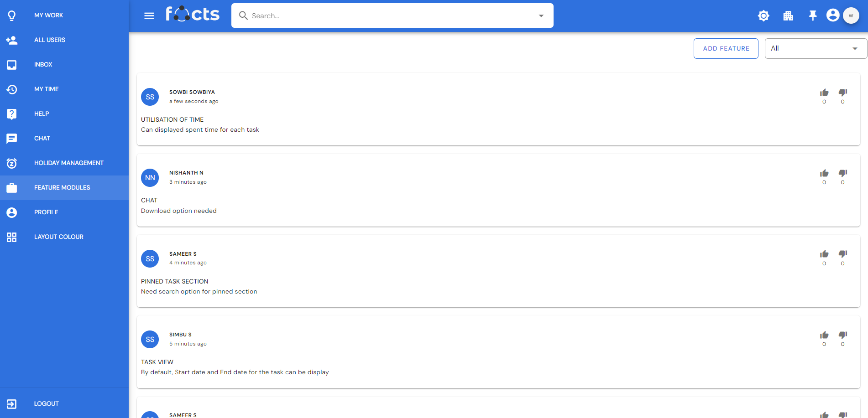Click the organization building icon
Viewport: 868px width, 418px height.
coord(788,16)
